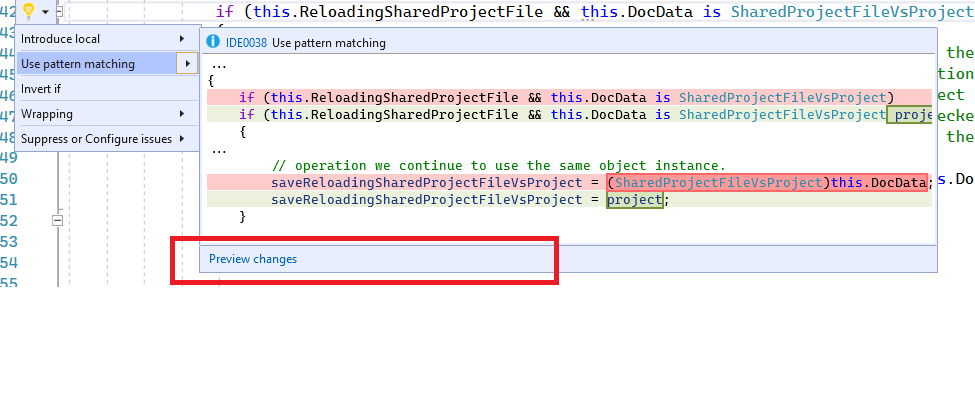The image size is (975, 393).
Task: Expand the Use pattern matching submenu arrow
Action: [x=188, y=63]
